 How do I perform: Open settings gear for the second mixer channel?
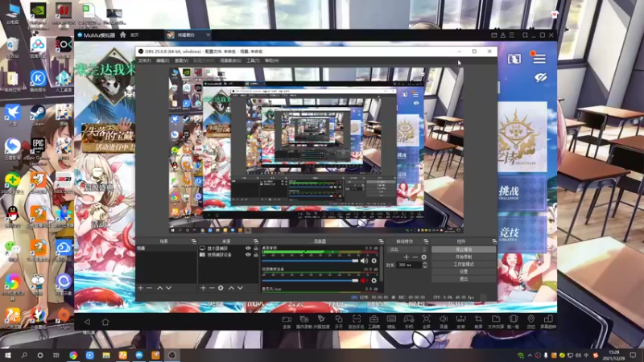(374, 281)
